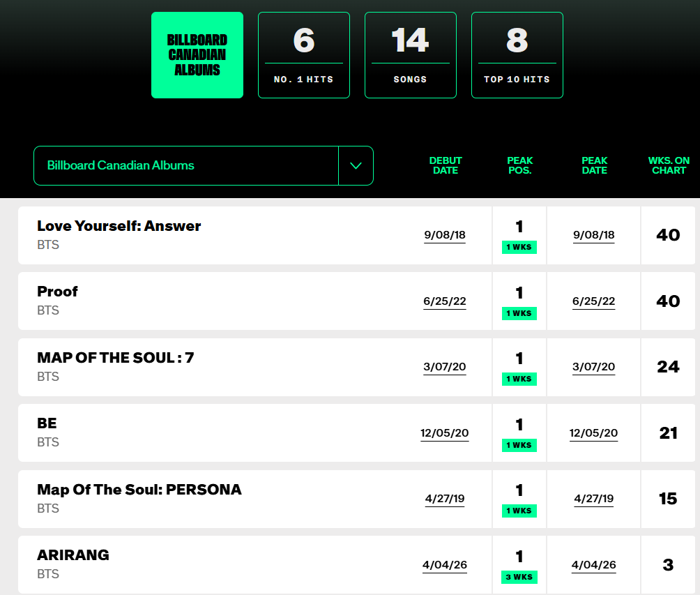700x595 pixels.
Task: Sort by Peak Date column header
Action: [595, 165]
